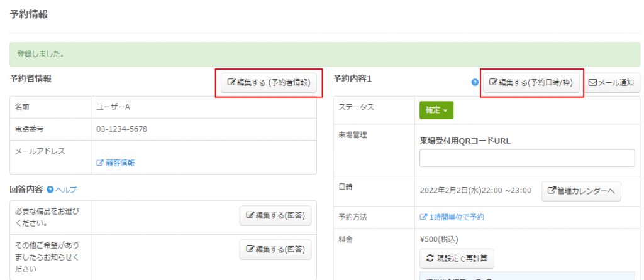Click the 現設定で再計算 refresh button
The width and height of the screenshot is (644, 280).
(x=457, y=258)
